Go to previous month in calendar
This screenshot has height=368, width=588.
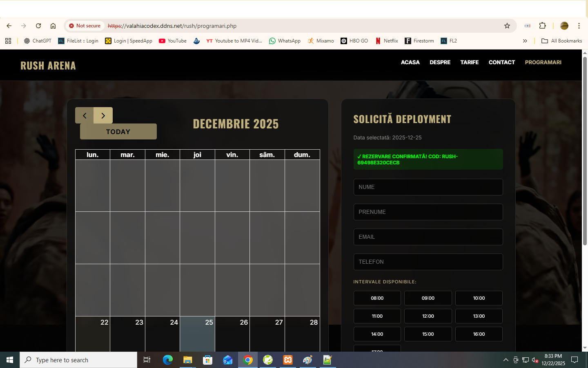(x=85, y=116)
